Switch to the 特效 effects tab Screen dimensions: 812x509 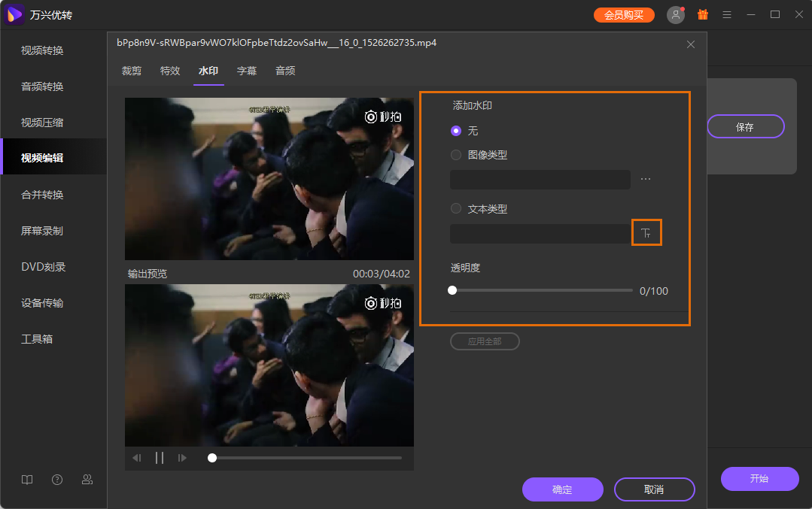pos(170,71)
